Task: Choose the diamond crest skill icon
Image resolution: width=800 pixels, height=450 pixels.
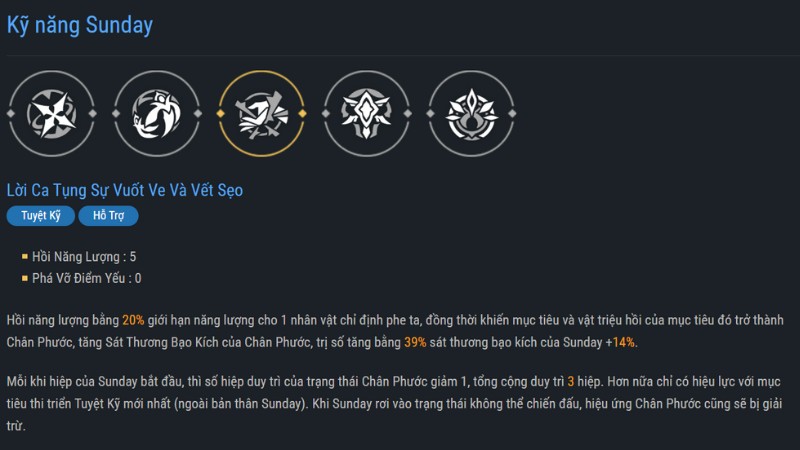Action: tap(366, 115)
